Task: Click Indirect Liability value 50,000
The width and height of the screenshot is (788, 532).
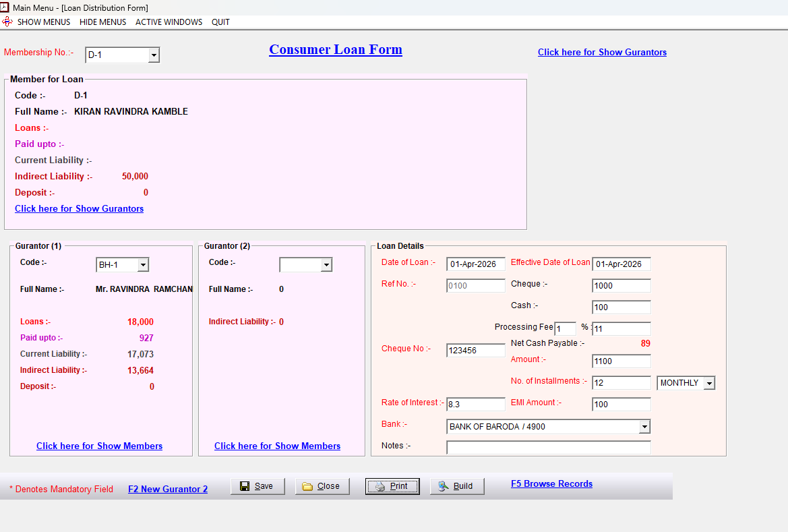Action: coord(135,177)
